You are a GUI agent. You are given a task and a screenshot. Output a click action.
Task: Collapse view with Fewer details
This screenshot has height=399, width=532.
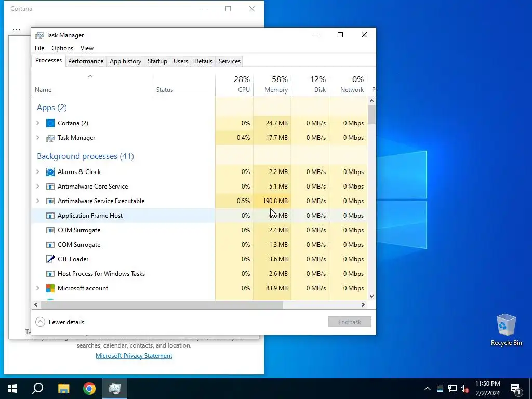click(60, 322)
